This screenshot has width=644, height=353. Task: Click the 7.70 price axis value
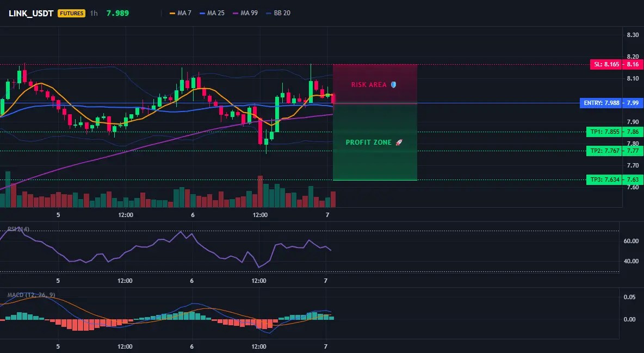click(x=633, y=165)
